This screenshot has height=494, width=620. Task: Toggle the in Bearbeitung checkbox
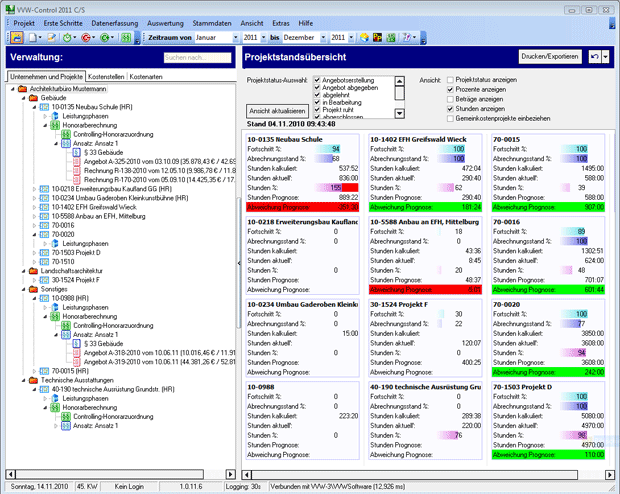[317, 102]
